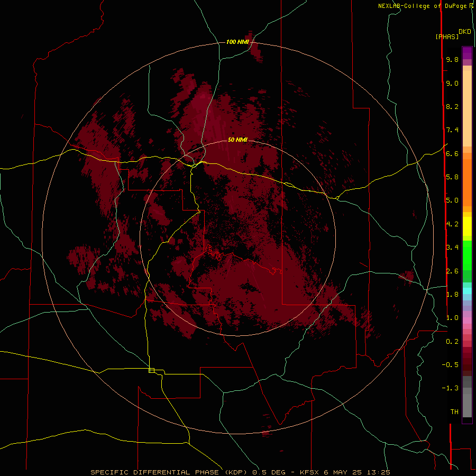Click the 6.6 scale value
Screen dimensions: 476x476
pyautogui.click(x=452, y=153)
